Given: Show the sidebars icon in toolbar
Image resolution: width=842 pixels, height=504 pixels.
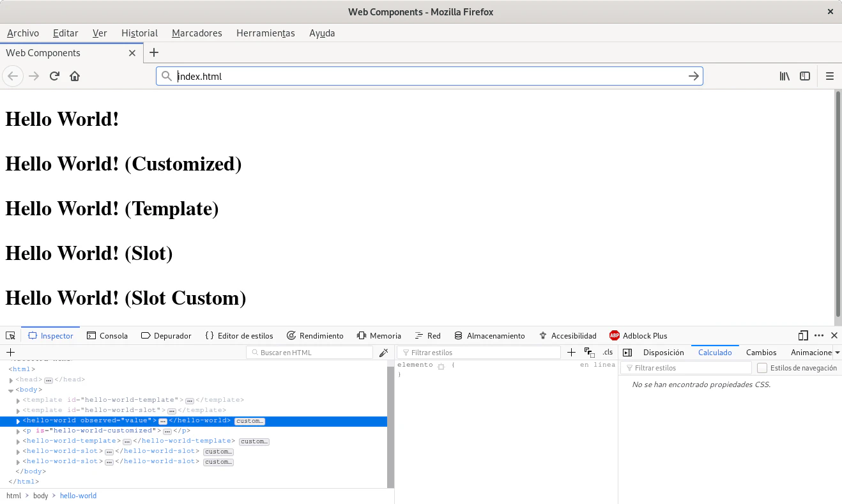Looking at the screenshot, I should click(805, 76).
